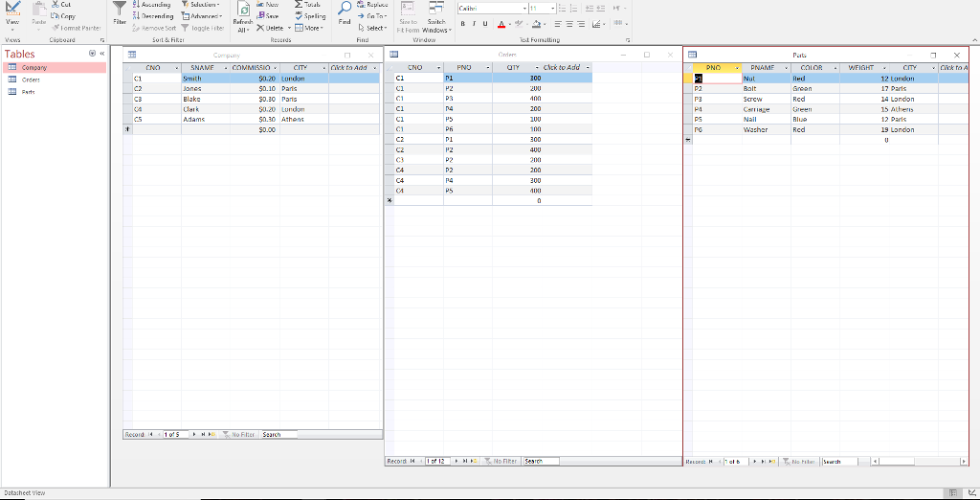Image resolution: width=980 pixels, height=500 pixels.
Task: Click the WEIGHT column header in Parts table
Action: click(864, 68)
